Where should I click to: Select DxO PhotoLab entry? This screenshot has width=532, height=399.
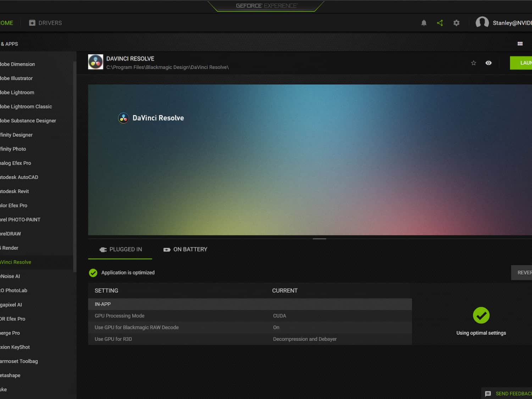14,290
